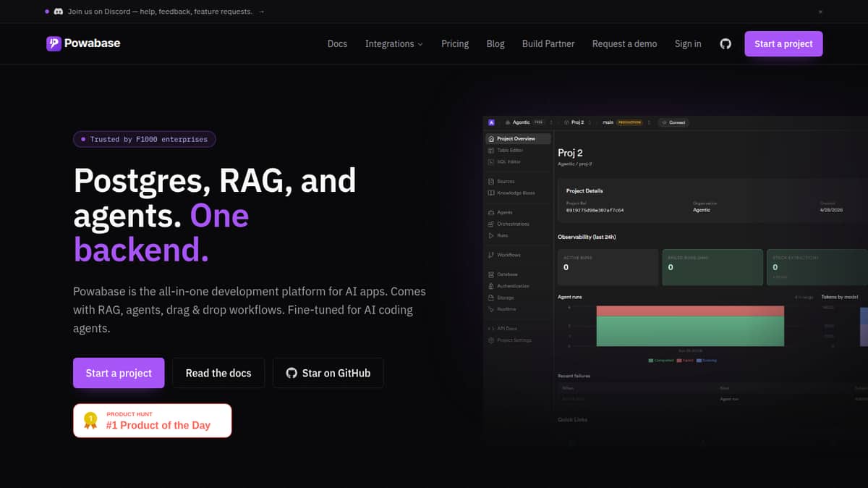Click the GitHub icon on Star button
868x488 pixels.
point(292,373)
